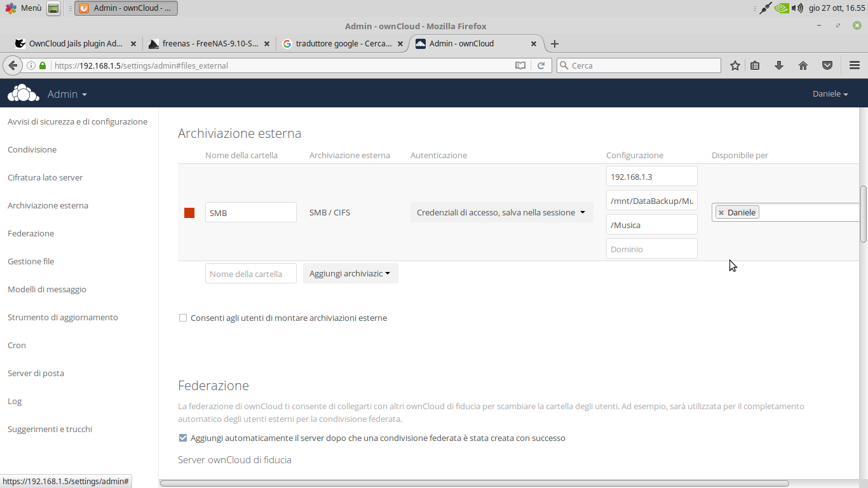The height and width of the screenshot is (488, 868).
Task: Open the Firefox hamburger menu
Action: click(855, 65)
